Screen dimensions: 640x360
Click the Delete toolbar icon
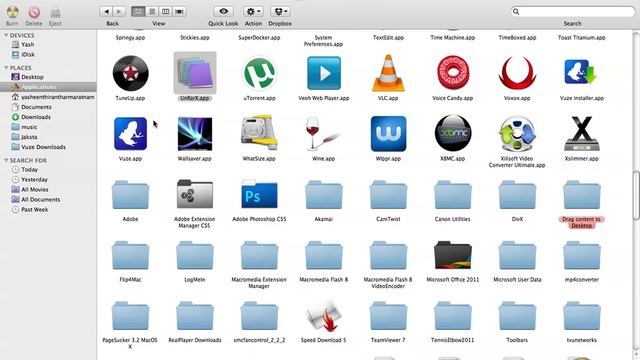pyautogui.click(x=34, y=12)
